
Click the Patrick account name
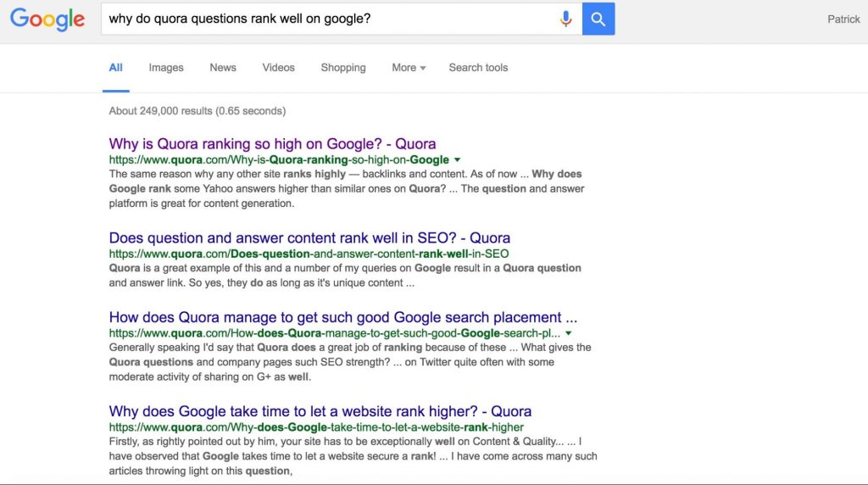coord(843,20)
